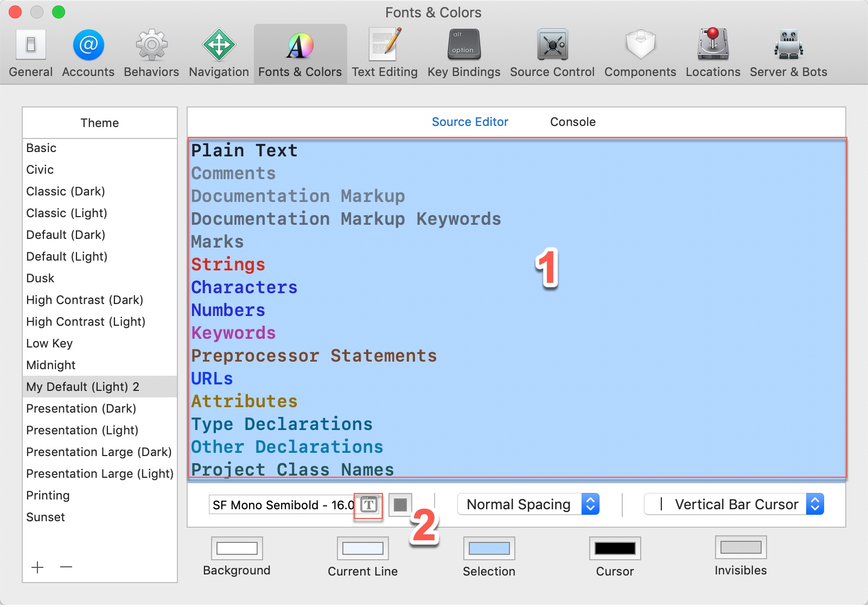The image size is (868, 607).
Task: Select the Keywords syntax row
Action: pos(517,333)
